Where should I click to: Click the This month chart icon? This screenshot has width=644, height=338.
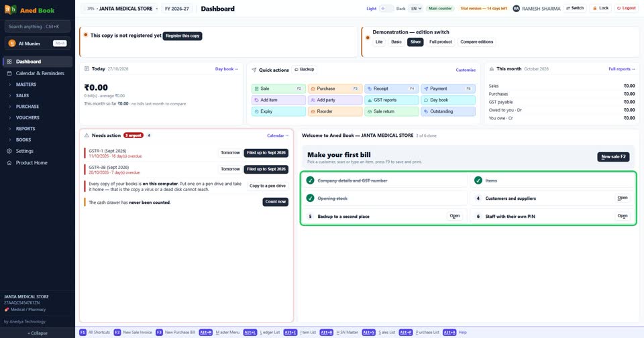coord(491,69)
